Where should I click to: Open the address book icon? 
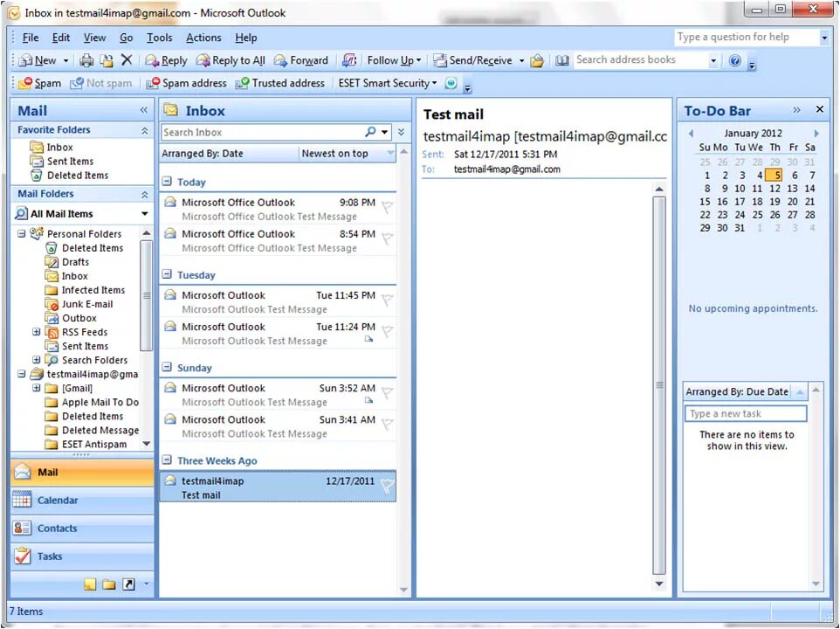pos(561,60)
